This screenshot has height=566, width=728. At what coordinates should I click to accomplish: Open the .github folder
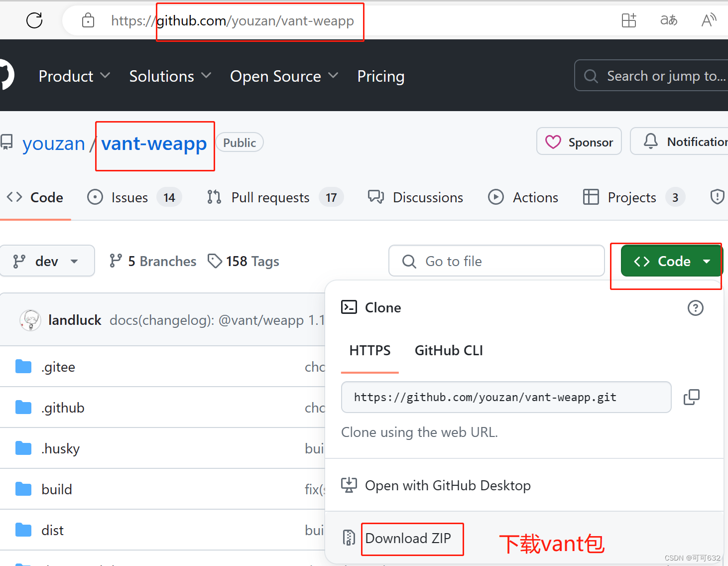click(x=63, y=408)
